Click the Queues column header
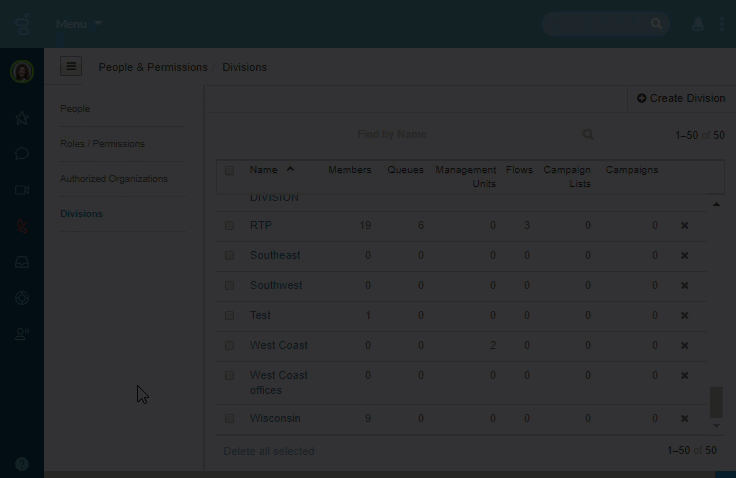 point(406,170)
